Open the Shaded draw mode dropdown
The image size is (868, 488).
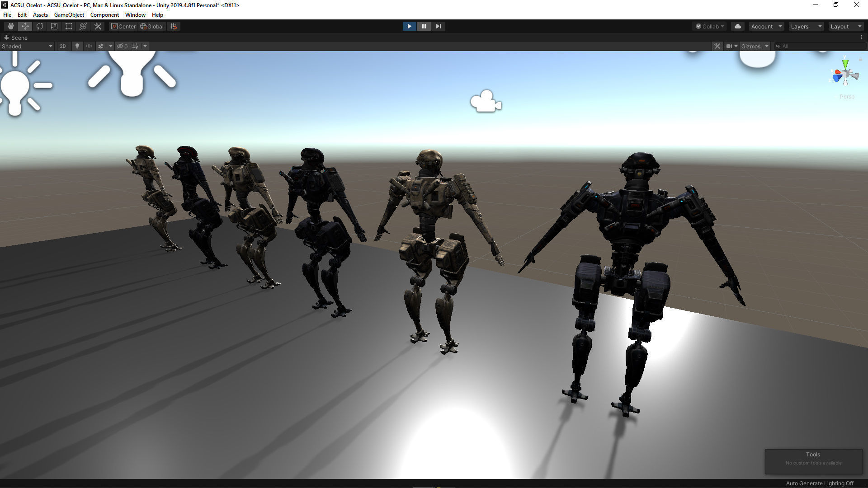coord(27,46)
